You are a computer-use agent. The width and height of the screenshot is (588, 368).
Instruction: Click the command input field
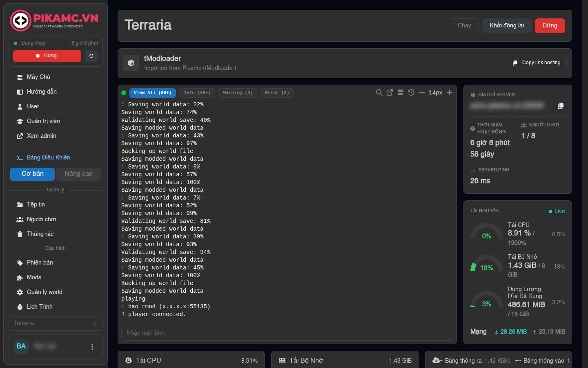pos(287,333)
